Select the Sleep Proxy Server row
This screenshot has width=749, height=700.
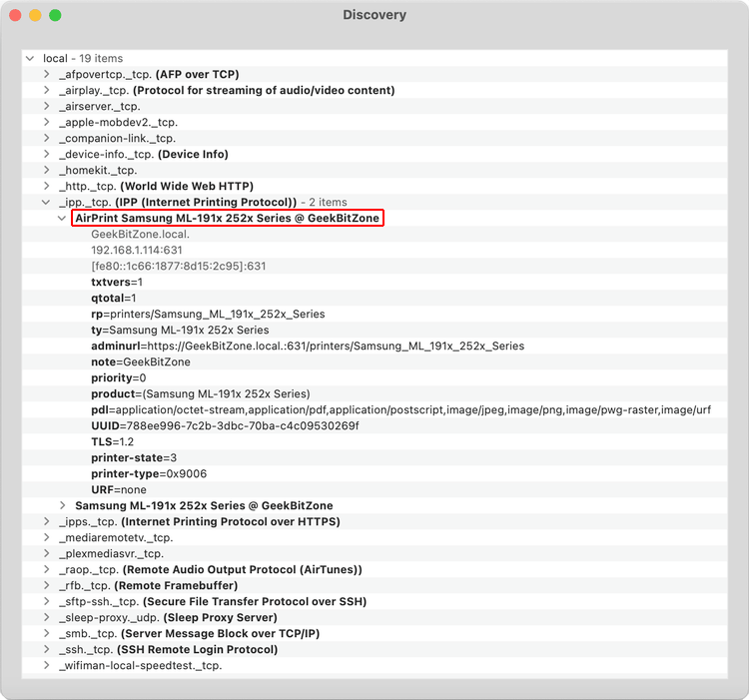(x=374, y=618)
